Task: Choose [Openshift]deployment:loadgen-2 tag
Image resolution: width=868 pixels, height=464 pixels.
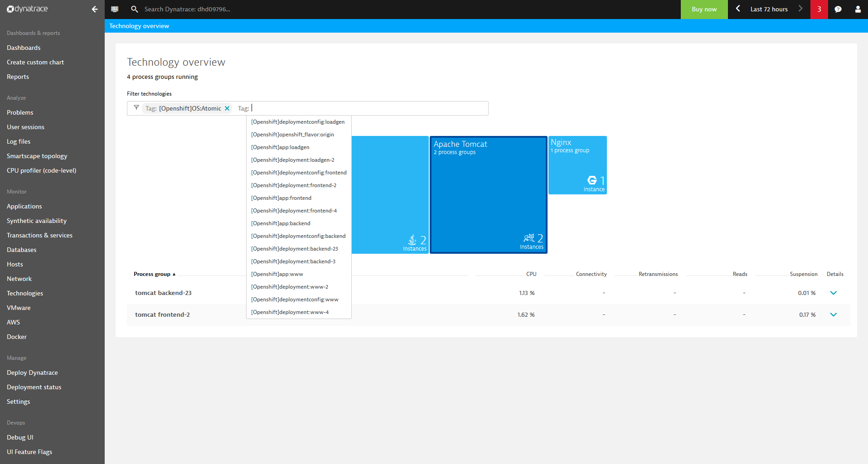Action: point(298,160)
